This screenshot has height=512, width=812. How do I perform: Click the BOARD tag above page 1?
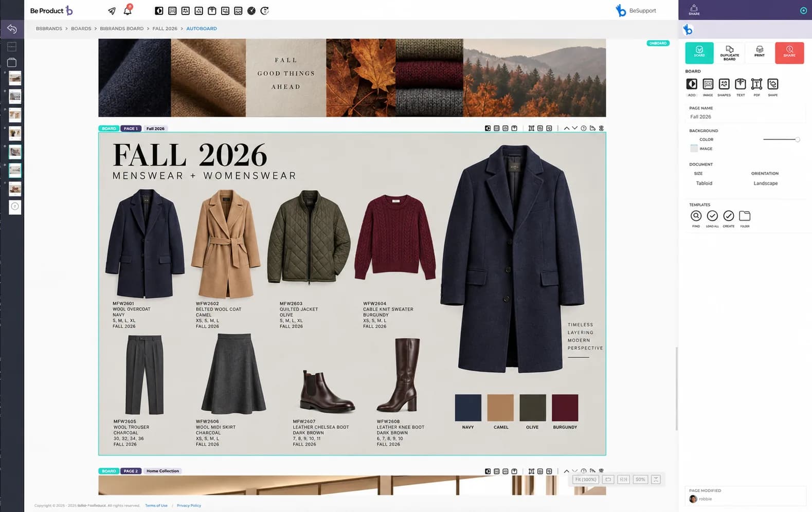[x=109, y=129]
